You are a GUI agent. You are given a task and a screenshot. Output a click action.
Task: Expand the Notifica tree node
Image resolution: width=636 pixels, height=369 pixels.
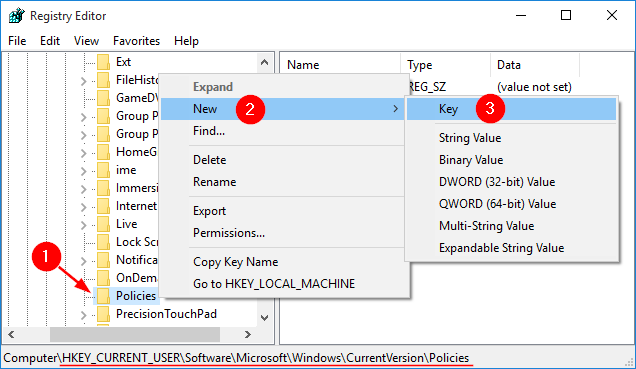click(84, 261)
